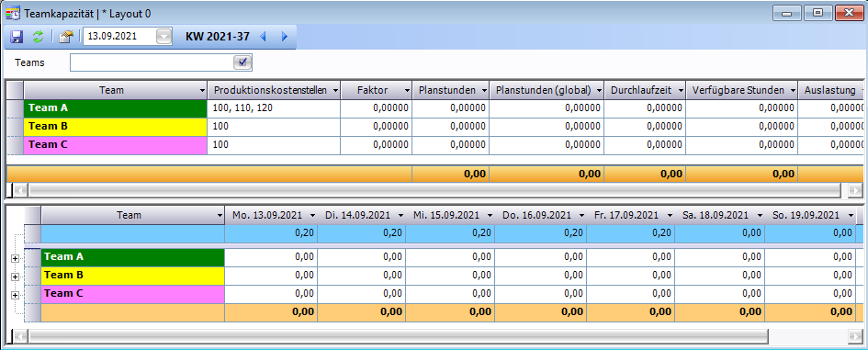Select pink Team C cell in upper grid

(x=116, y=145)
